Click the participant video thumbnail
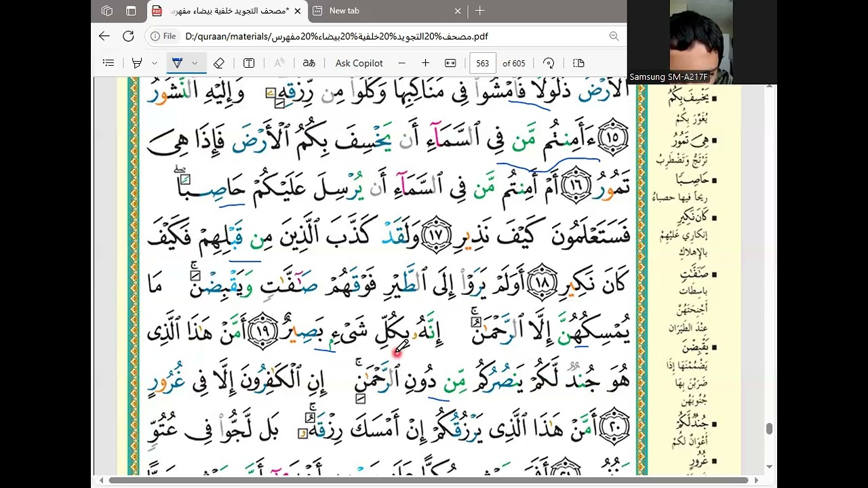The image size is (868, 488). pyautogui.click(x=701, y=42)
